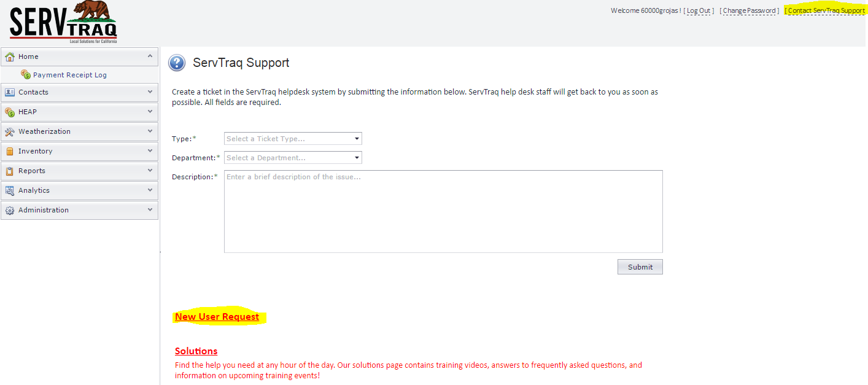Image resolution: width=868 pixels, height=385 pixels.
Task: Open the Inventory menu item
Action: [79, 151]
